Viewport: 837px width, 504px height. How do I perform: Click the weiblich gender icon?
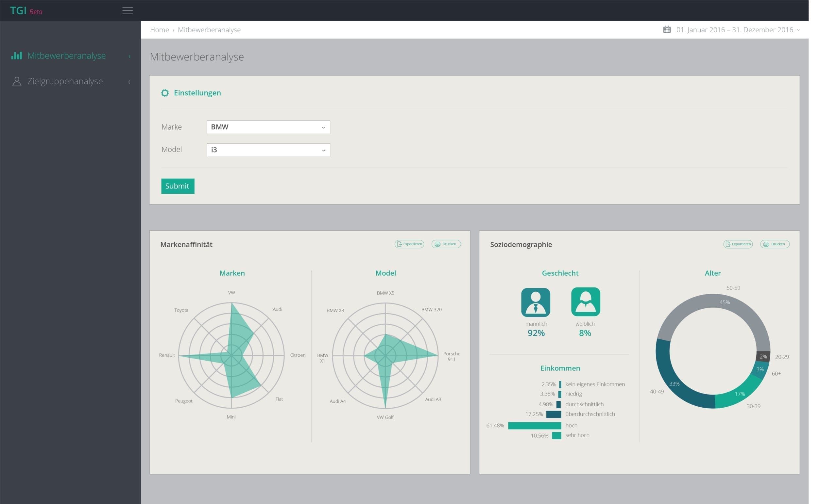(x=586, y=302)
